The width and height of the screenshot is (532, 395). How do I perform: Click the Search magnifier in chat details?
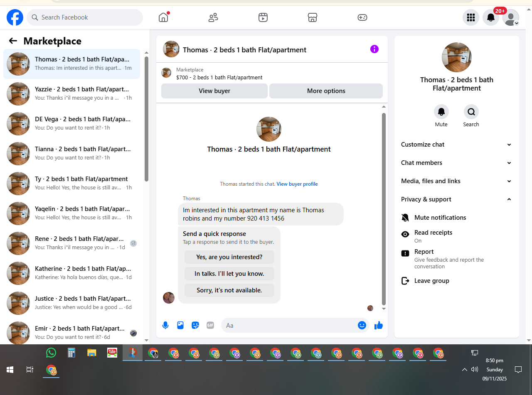coord(471,112)
